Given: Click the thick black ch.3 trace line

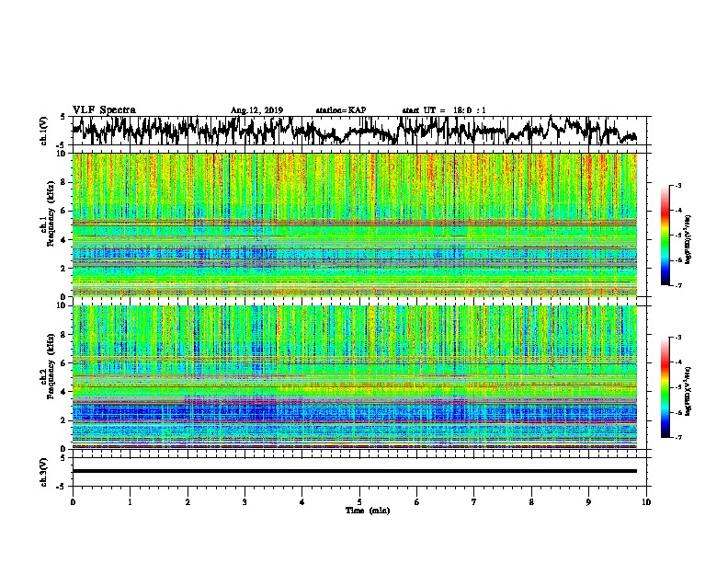Looking at the screenshot, I should pyautogui.click(x=355, y=471).
